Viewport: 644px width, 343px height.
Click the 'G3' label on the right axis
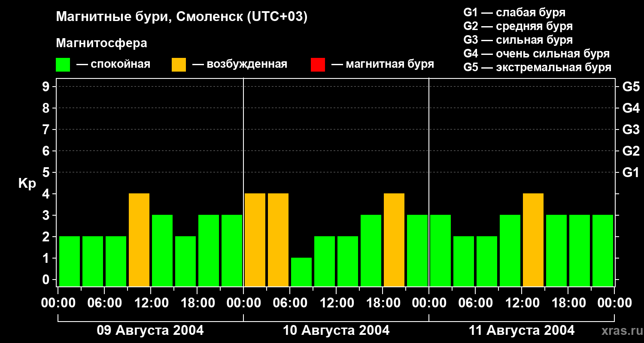631,129
